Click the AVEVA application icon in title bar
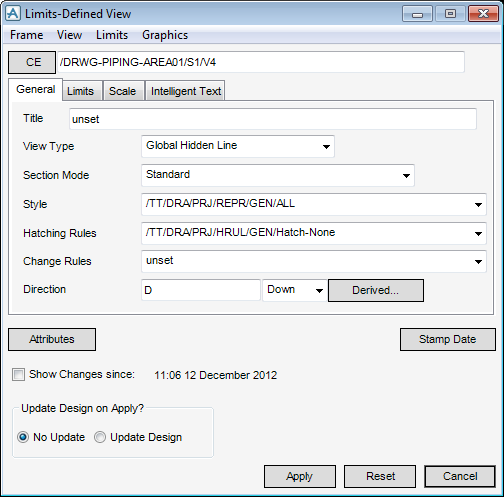The height and width of the screenshot is (497, 504). 13,14
